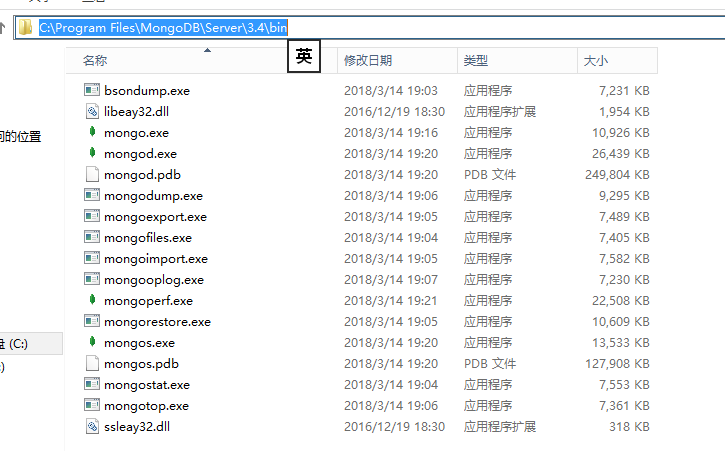The image size is (725, 451).
Task: Click the mongodump.exe file icon
Action: [x=92, y=195]
